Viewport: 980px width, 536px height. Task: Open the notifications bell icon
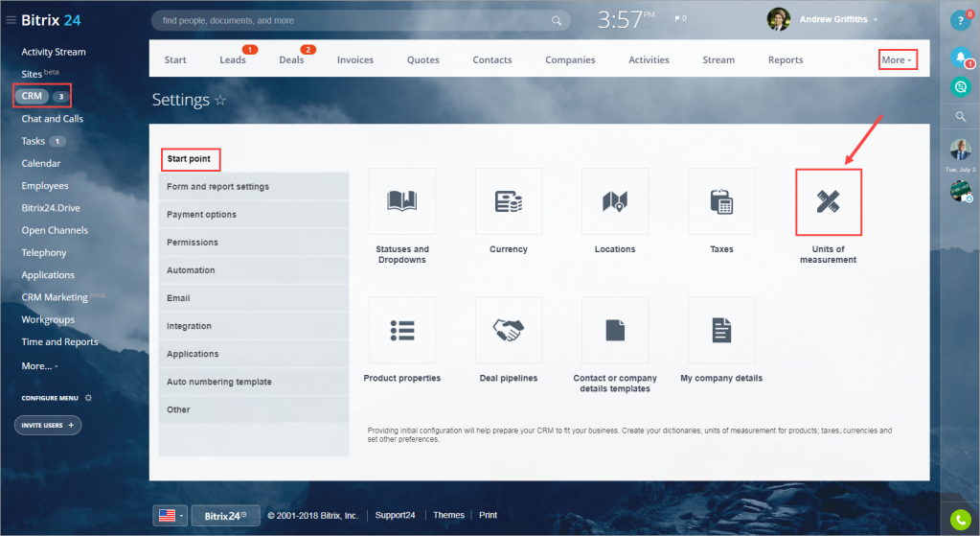pyautogui.click(x=960, y=58)
